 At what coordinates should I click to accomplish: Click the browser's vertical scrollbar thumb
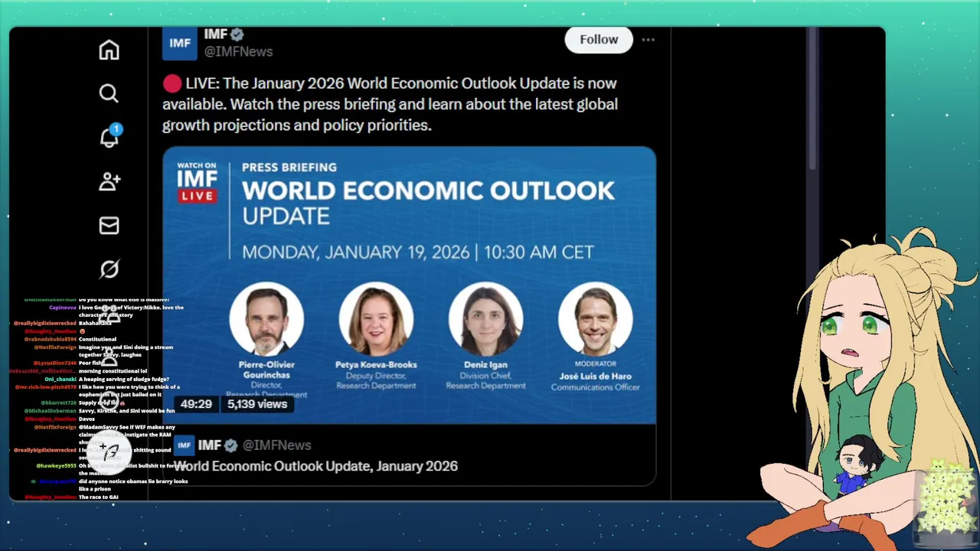[812, 99]
